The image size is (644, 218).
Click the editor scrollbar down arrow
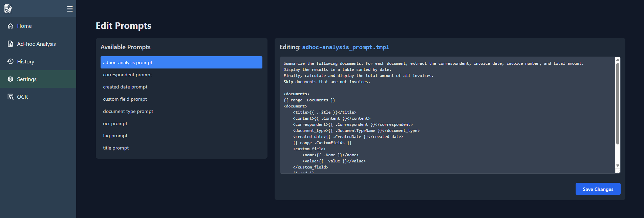pyautogui.click(x=618, y=166)
